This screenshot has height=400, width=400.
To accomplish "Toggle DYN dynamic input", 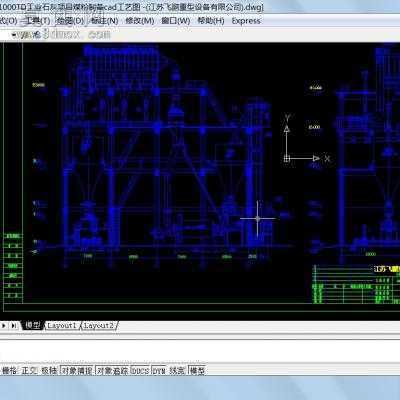I will point(159,370).
